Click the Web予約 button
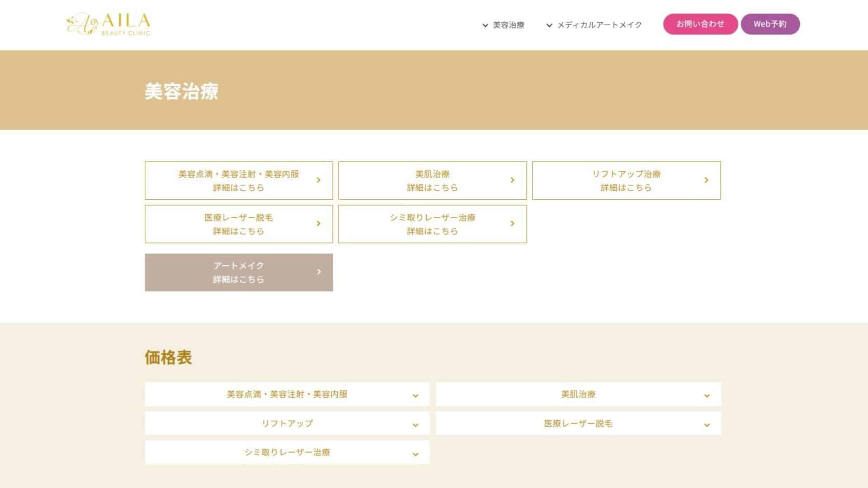The height and width of the screenshot is (488, 868). pyautogui.click(x=770, y=24)
